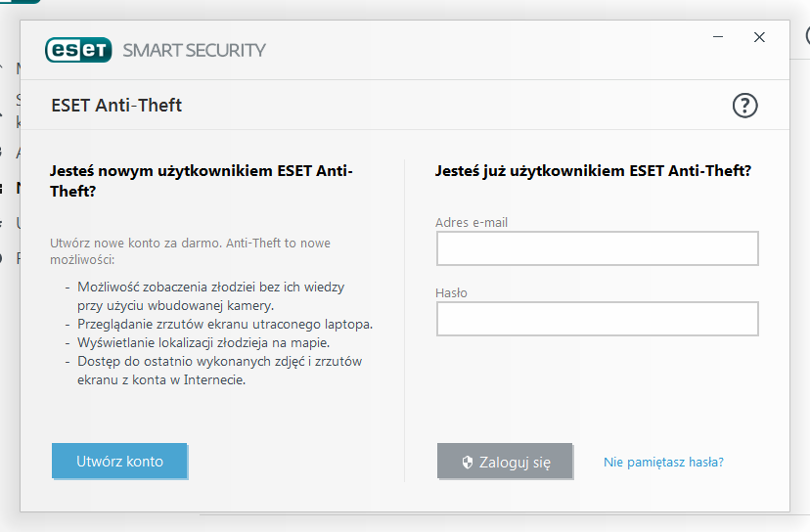Click the Hasło label

[x=451, y=292]
